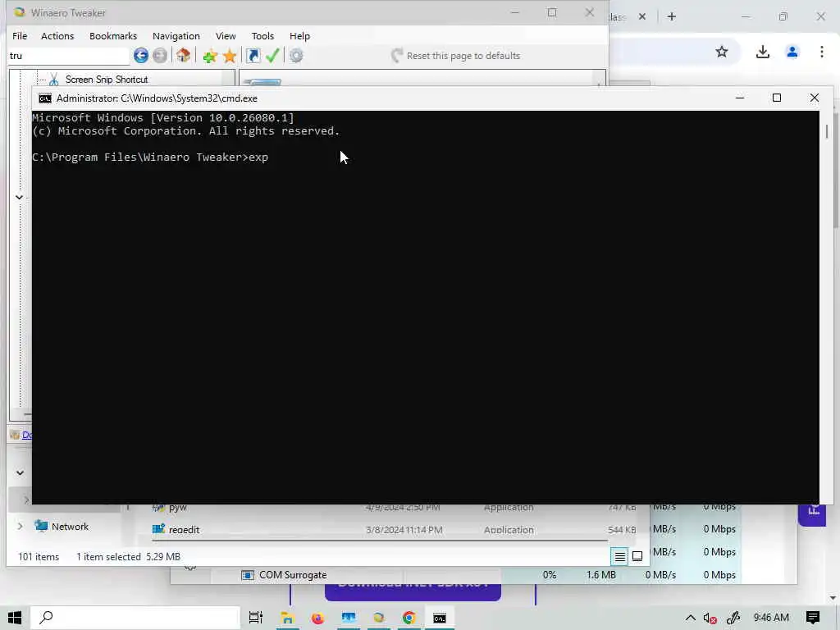Select Network in File Explorer navigation pane
The width and height of the screenshot is (840, 630).
pos(71,527)
